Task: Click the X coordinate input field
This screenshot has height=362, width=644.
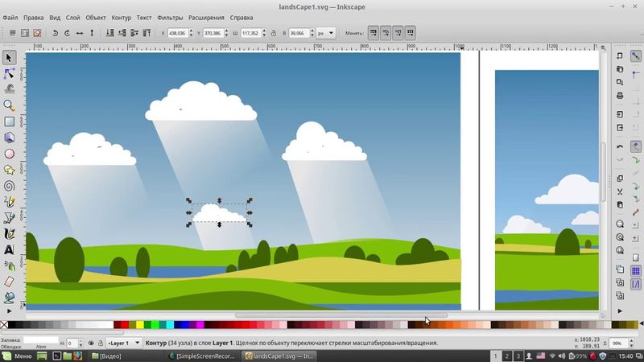Action: click(x=177, y=33)
